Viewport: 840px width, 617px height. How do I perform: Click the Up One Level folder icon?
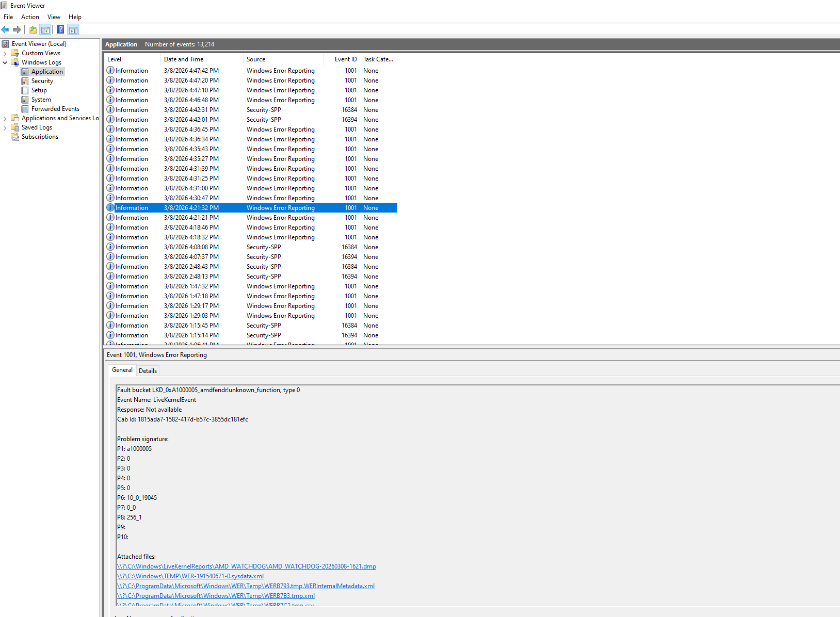click(x=33, y=29)
